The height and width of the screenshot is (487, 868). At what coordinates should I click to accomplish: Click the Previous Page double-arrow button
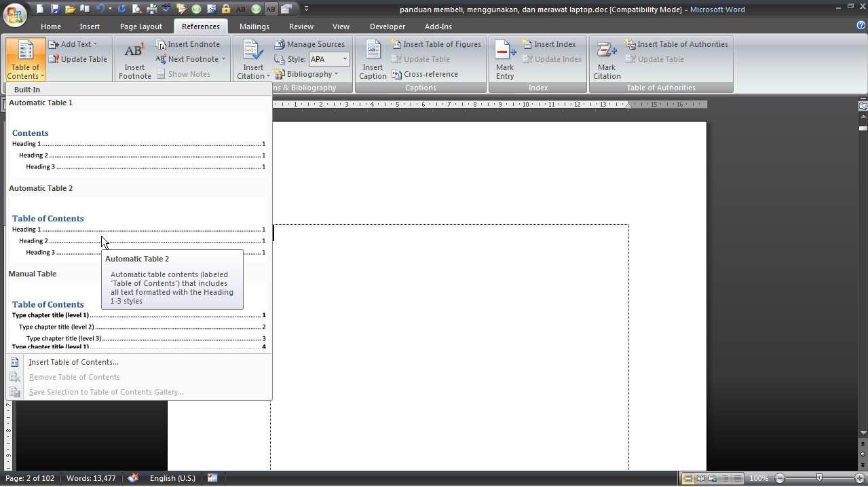[863, 445]
